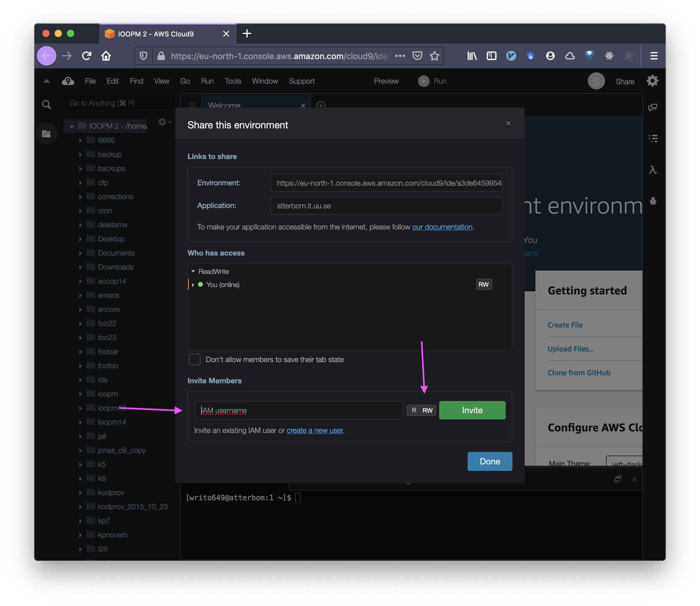This screenshot has width=700, height=606.
Task: Reload the page with the refresh icon
Action: pyautogui.click(x=87, y=56)
